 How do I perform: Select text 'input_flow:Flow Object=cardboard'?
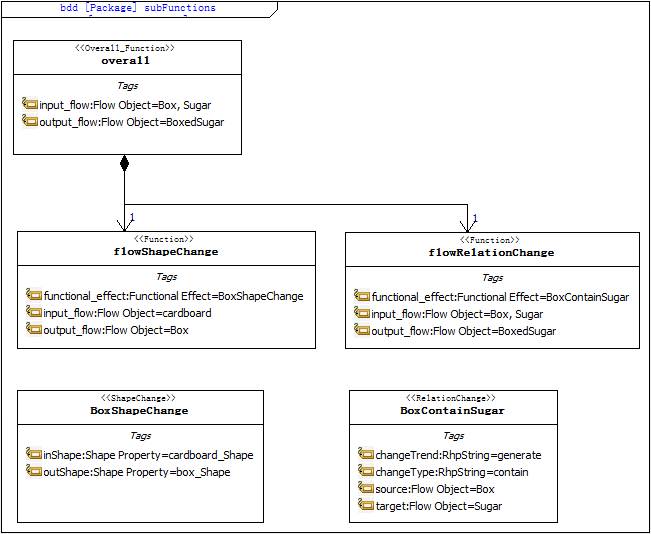127,313
